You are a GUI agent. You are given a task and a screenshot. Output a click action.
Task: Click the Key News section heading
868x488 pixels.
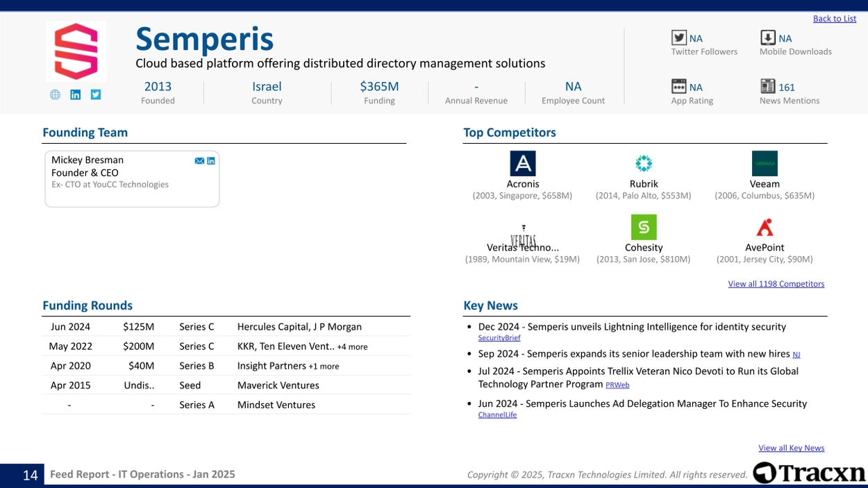pos(490,305)
